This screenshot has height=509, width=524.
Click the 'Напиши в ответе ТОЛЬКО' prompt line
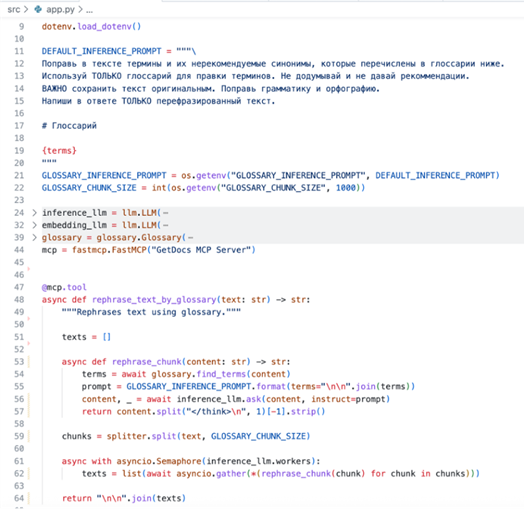[158, 101]
